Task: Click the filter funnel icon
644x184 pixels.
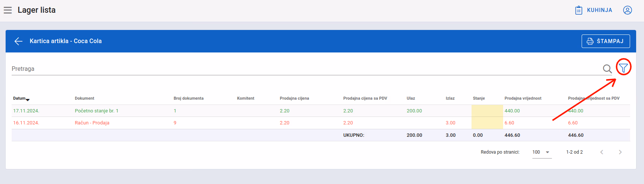Action: (623, 68)
